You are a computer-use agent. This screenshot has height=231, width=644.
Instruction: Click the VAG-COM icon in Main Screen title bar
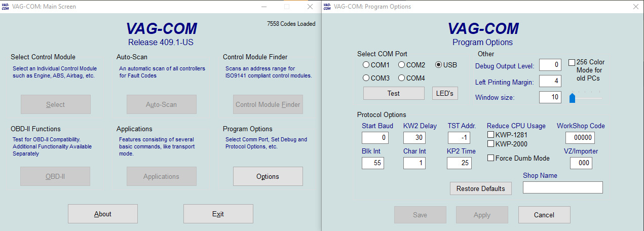point(5,7)
